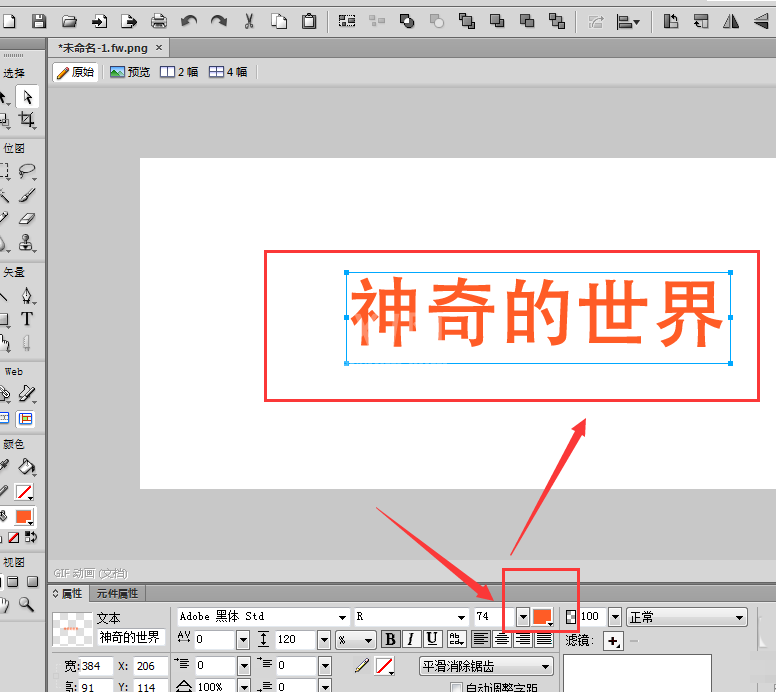Image resolution: width=776 pixels, height=692 pixels.
Task: Toggle Bold text formatting
Action: (390, 640)
